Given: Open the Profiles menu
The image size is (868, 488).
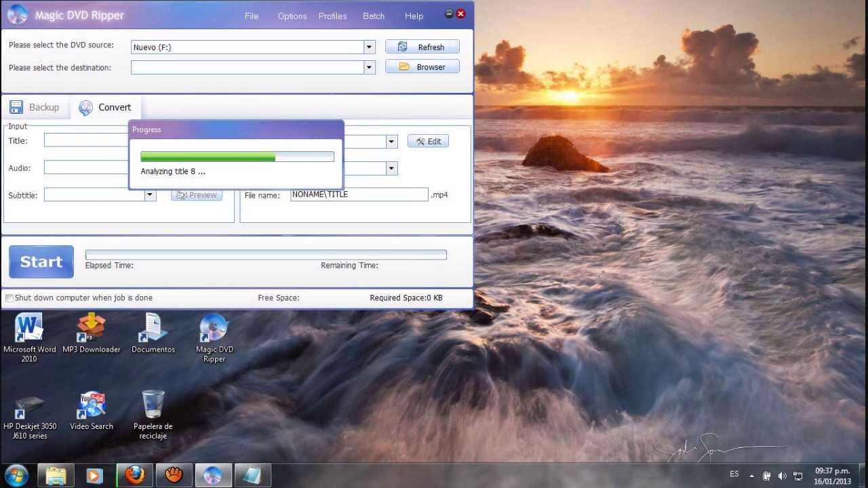Looking at the screenshot, I should (x=333, y=16).
